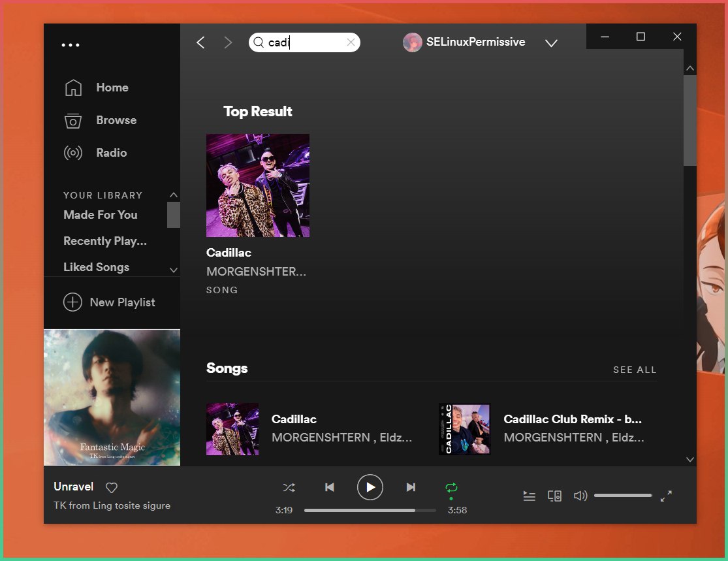Close the Spotify window

pos(677,36)
